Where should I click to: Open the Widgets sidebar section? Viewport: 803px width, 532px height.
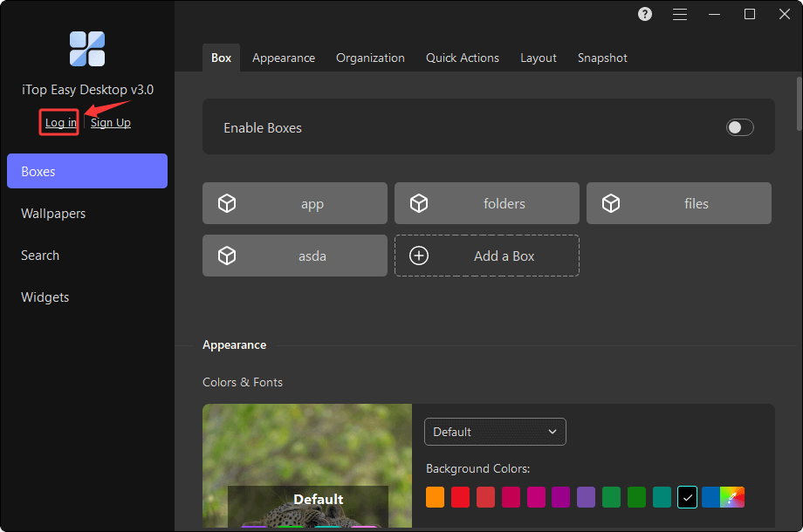click(45, 297)
